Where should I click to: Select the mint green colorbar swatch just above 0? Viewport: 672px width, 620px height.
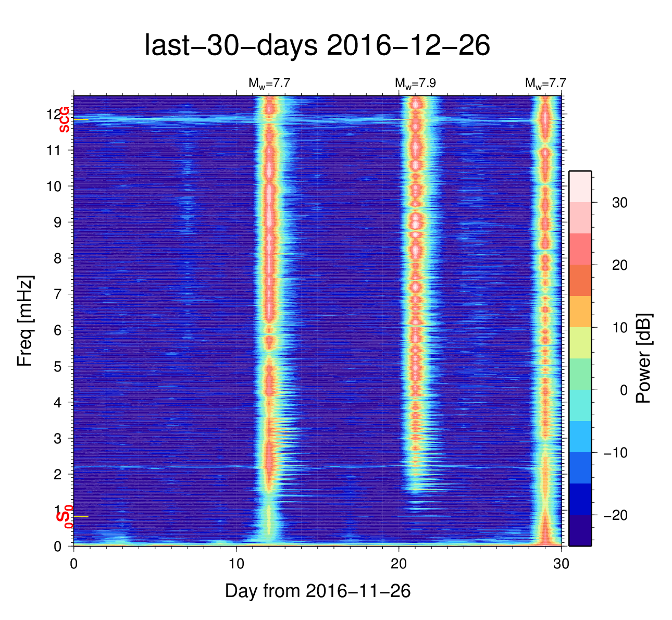[x=580, y=374]
